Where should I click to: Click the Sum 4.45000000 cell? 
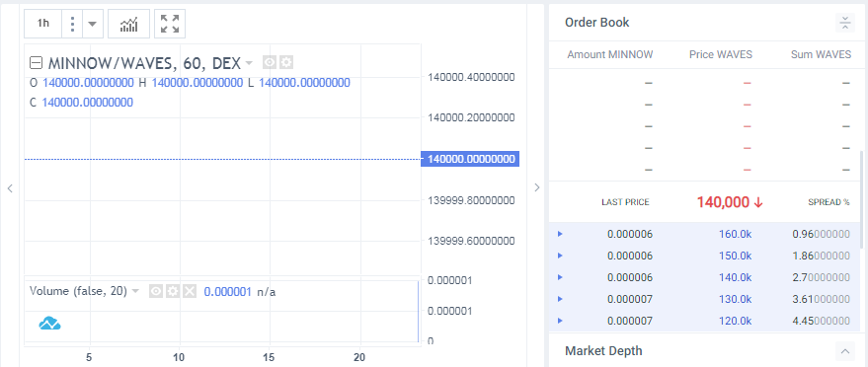click(x=821, y=321)
